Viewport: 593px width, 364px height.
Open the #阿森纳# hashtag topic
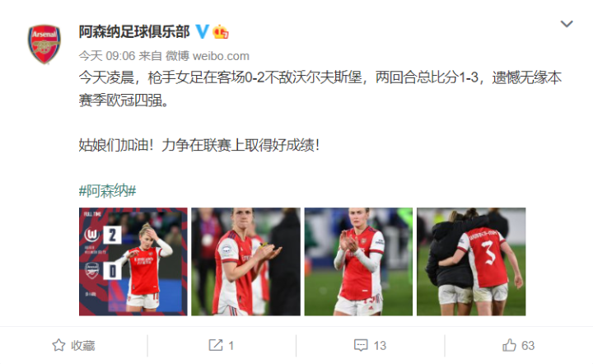[107, 190]
